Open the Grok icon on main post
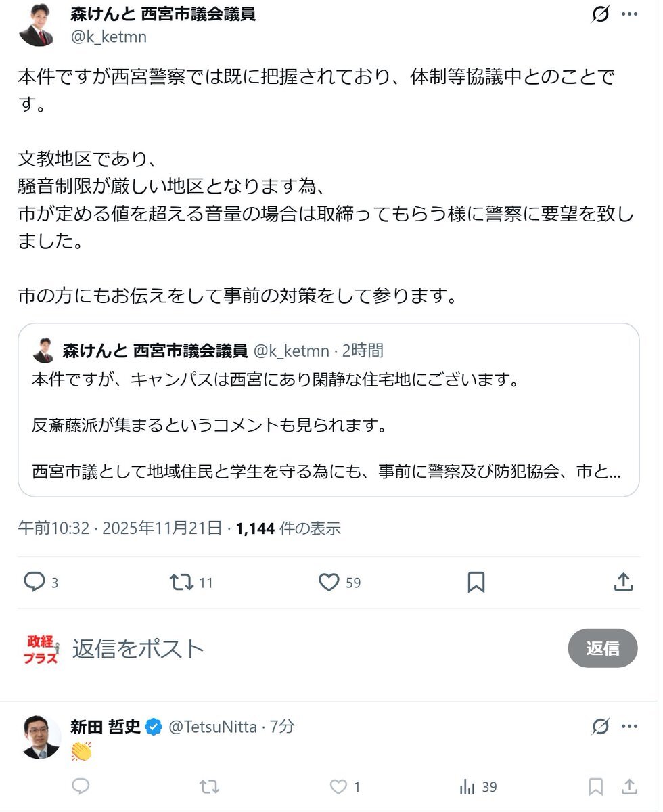The image size is (663, 812). pyautogui.click(x=600, y=14)
